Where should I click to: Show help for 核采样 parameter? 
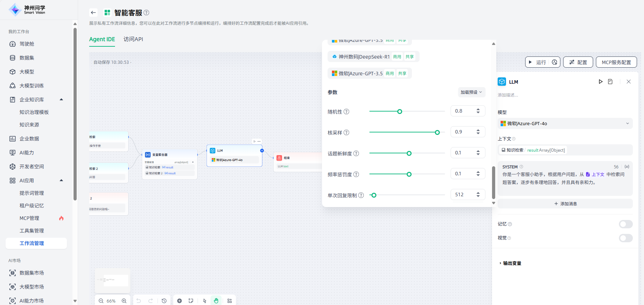(x=346, y=132)
